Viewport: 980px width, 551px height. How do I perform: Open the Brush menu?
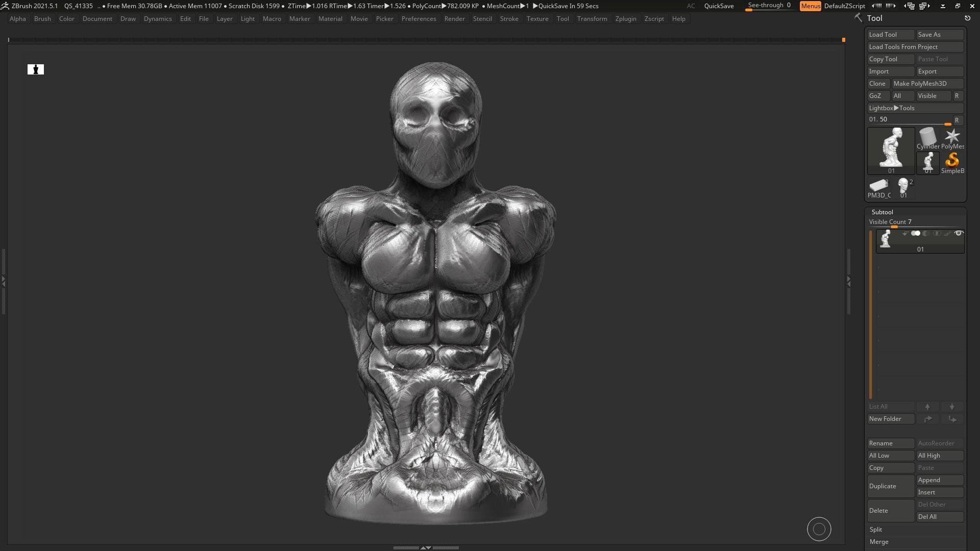[42, 18]
